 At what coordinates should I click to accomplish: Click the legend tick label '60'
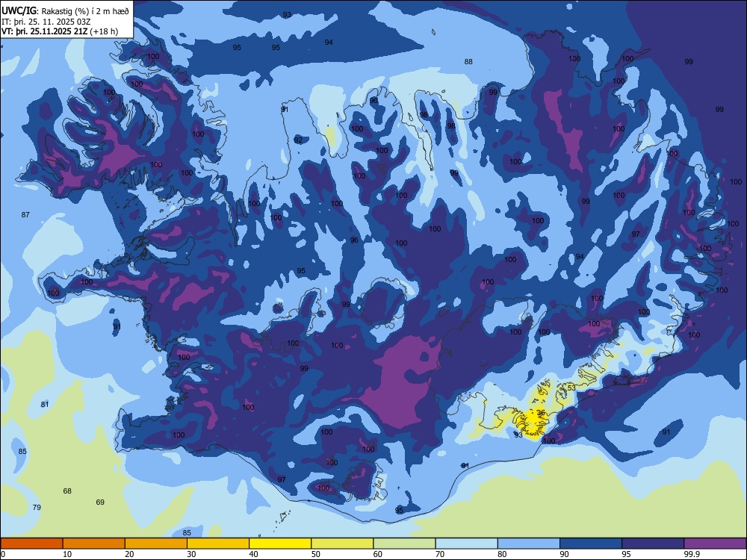[378, 554]
